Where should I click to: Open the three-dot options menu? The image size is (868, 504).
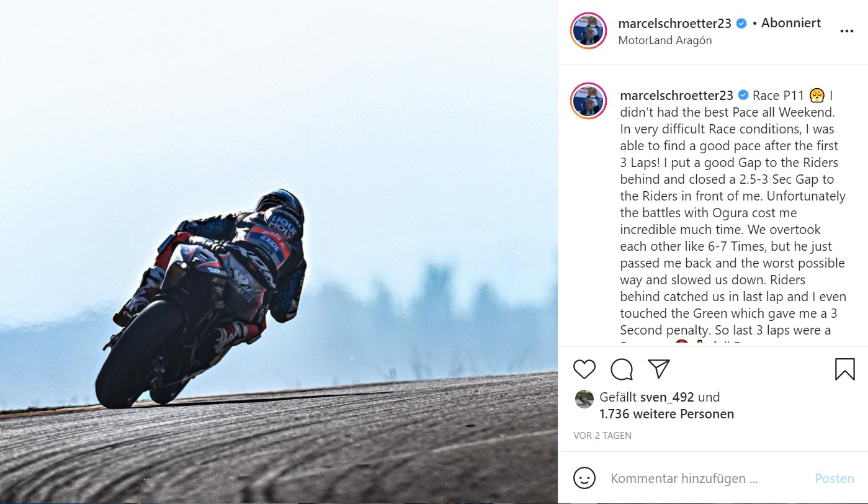(846, 32)
